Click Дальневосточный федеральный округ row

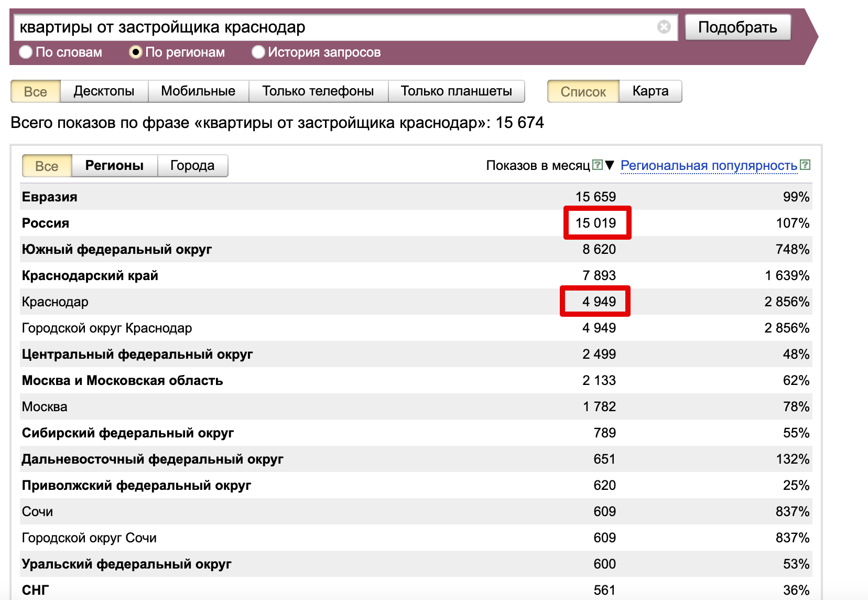click(416, 459)
